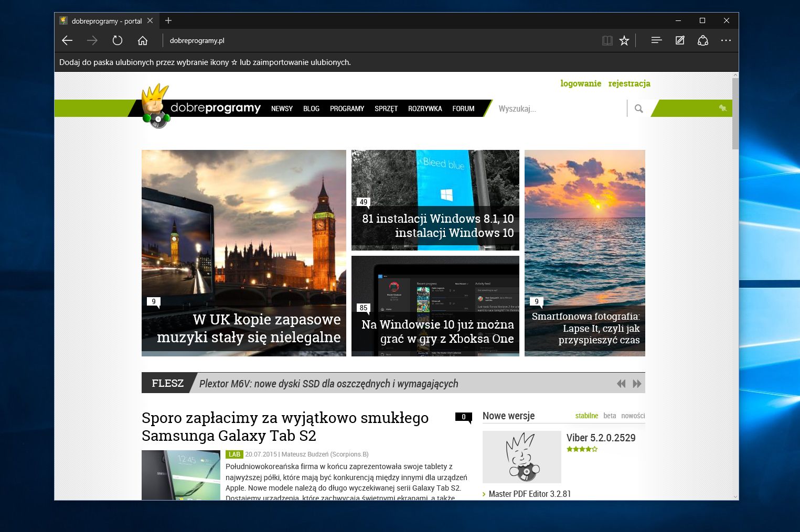Click the dobreprogramy mascot logo

[x=155, y=106]
